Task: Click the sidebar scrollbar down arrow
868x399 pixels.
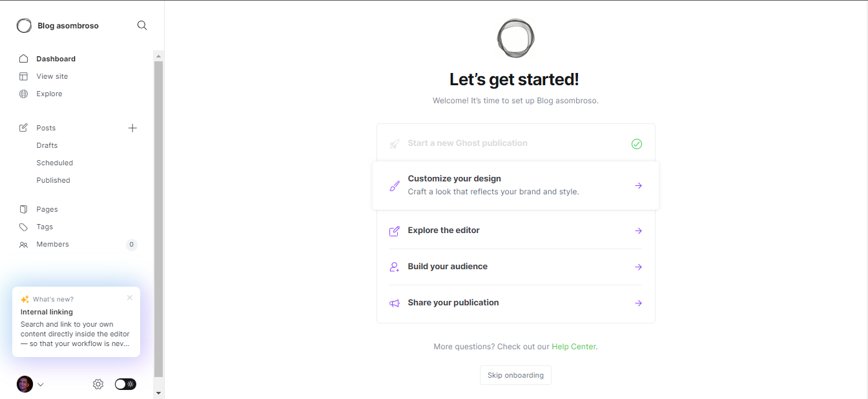Action: click(x=159, y=393)
